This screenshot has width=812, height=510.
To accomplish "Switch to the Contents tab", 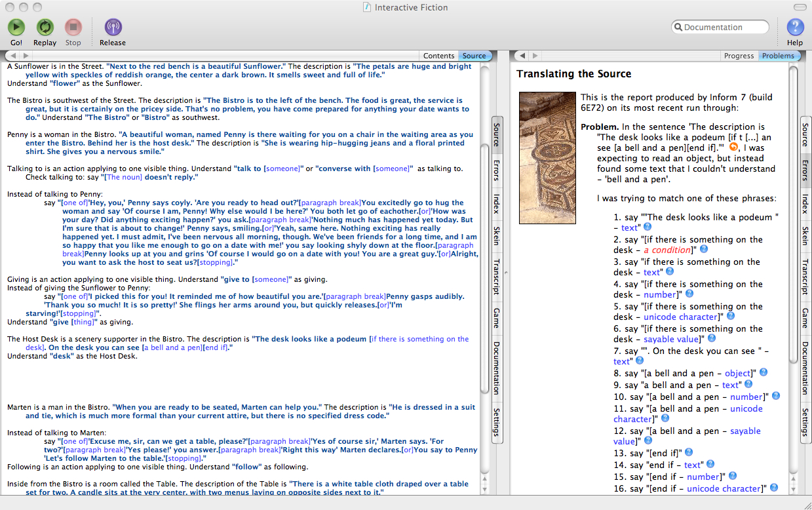I will tap(439, 56).
